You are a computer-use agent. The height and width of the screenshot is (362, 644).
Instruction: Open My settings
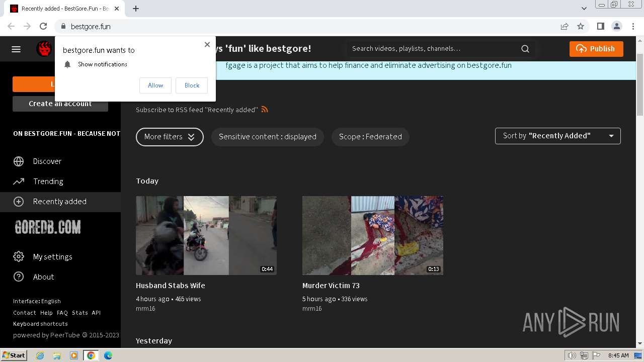click(53, 257)
